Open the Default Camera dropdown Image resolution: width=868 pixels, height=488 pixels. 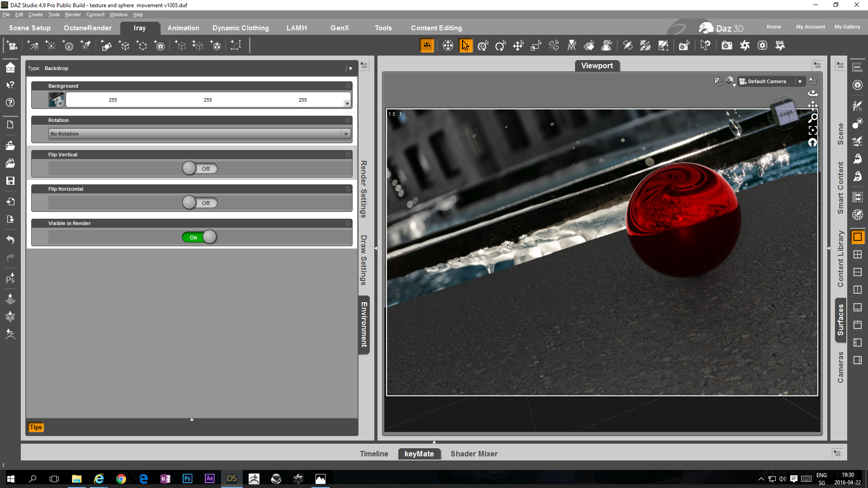pyautogui.click(x=799, y=81)
